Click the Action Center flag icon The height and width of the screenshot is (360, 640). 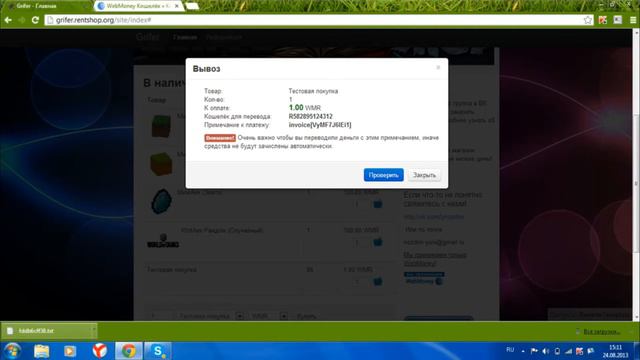pyautogui.click(x=534, y=351)
